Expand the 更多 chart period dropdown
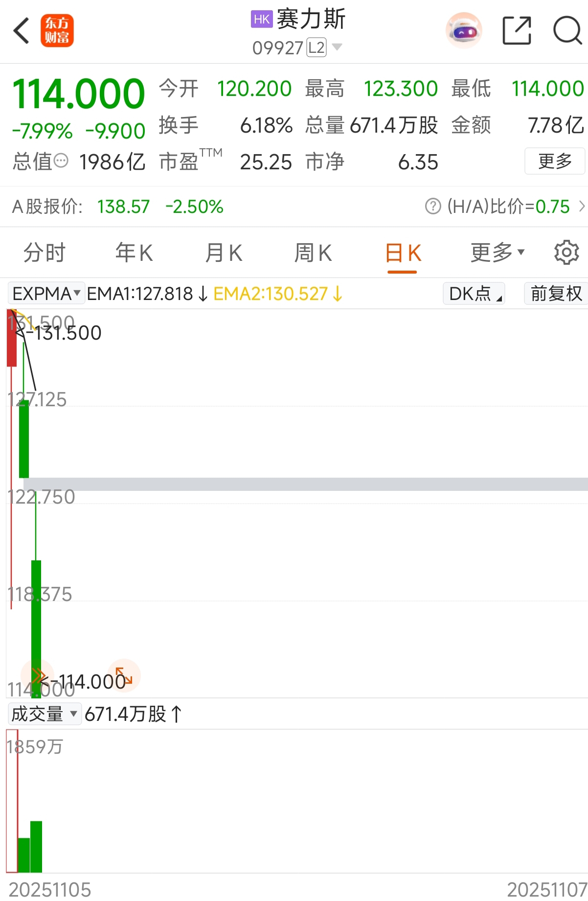This screenshot has width=588, height=901. click(x=497, y=253)
